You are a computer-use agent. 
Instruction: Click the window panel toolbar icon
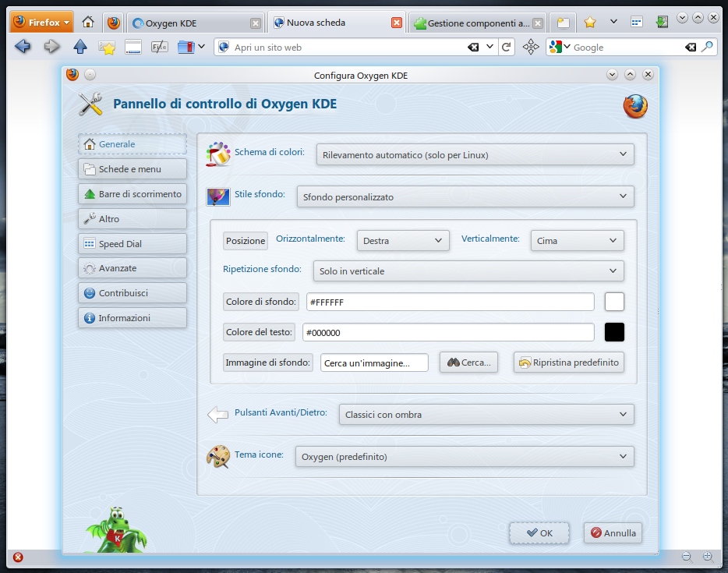coord(133,47)
